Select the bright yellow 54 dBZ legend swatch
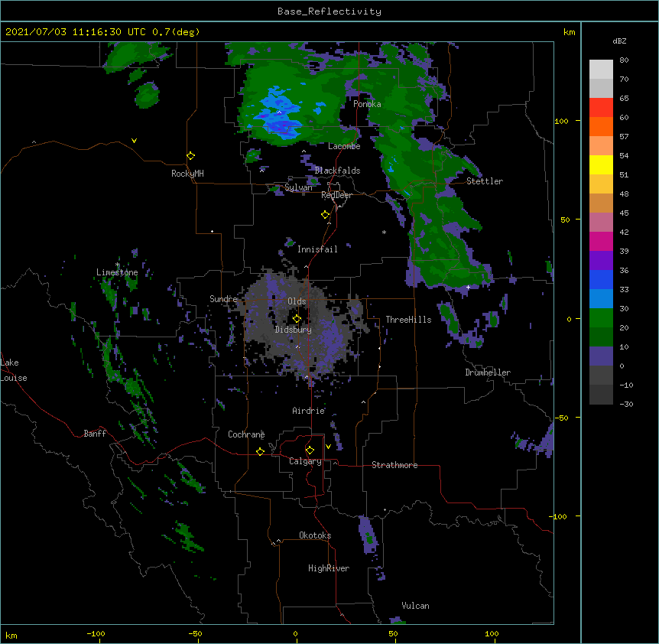Viewport: 659px width, 644px height. pos(601,164)
